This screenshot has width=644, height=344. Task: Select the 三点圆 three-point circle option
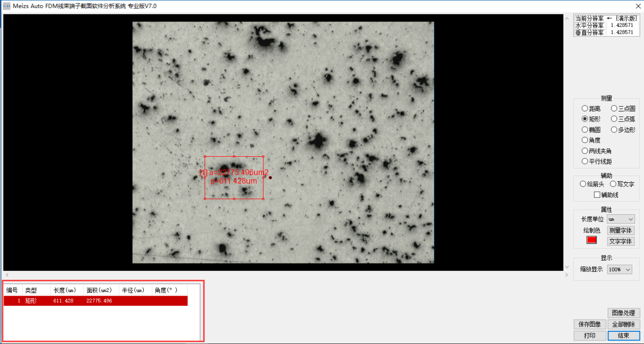614,108
